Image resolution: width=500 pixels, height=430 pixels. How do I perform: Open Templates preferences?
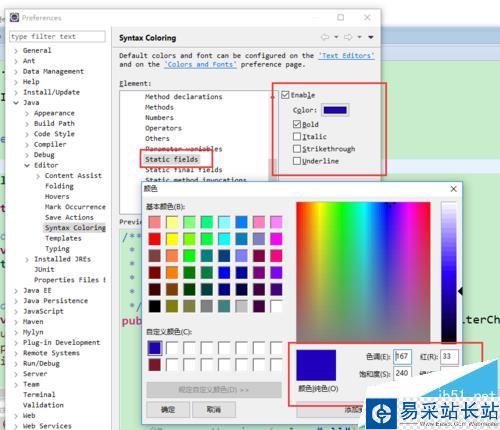pyautogui.click(x=63, y=238)
